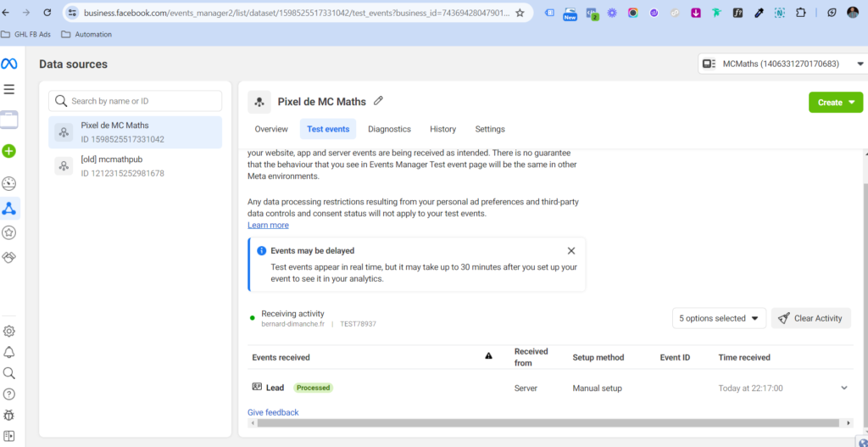This screenshot has height=447, width=868.
Task: Click the TEST78937 test code text
Action: point(358,323)
